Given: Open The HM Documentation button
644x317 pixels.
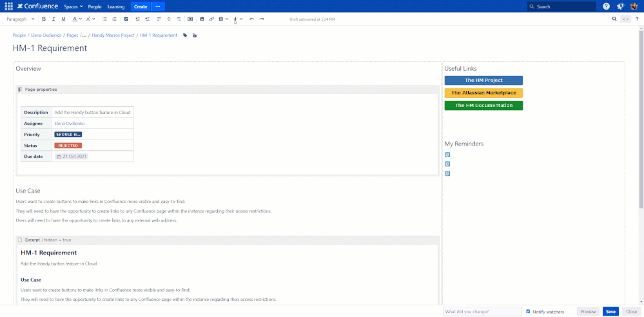Looking at the screenshot, I should 483,106.
